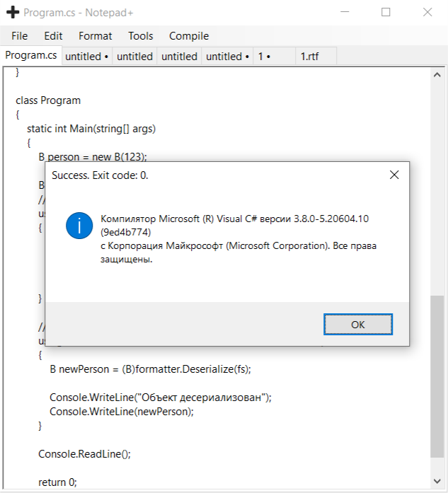Viewport: 448px width, 493px height.
Task: Open the Format menu
Action: pyautogui.click(x=96, y=36)
